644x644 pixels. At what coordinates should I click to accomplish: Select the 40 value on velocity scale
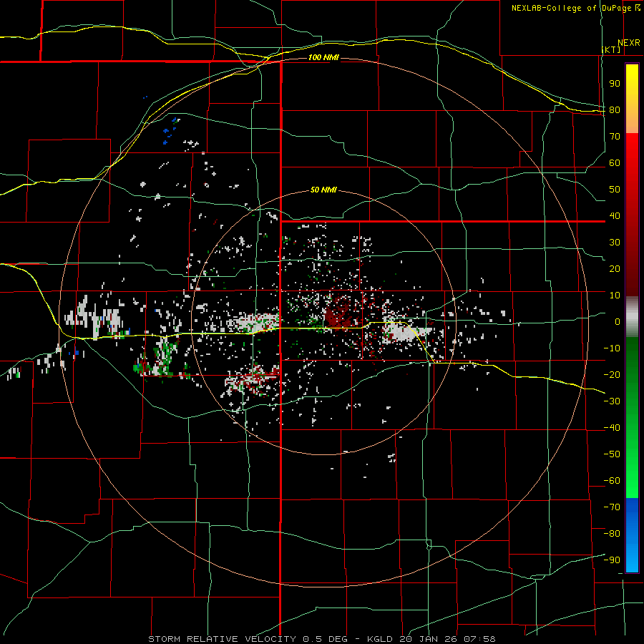(615, 215)
